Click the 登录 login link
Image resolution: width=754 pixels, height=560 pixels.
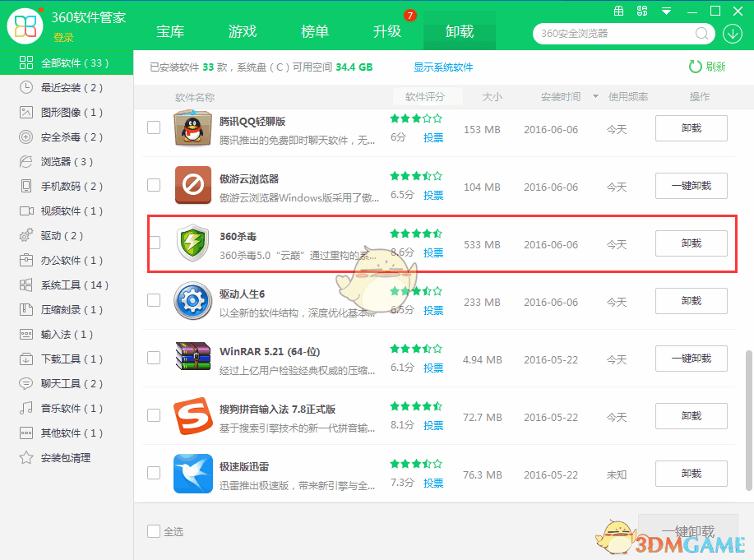[63, 38]
